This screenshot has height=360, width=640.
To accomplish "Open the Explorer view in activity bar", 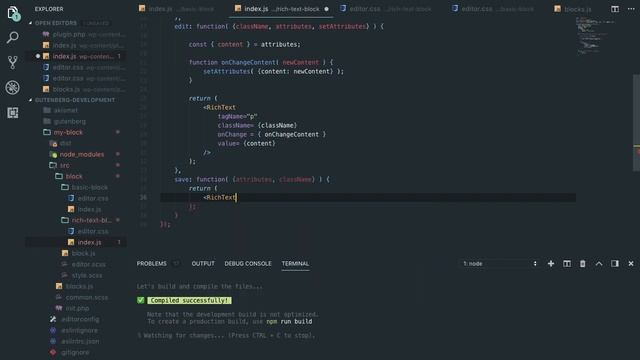I will tap(13, 13).
